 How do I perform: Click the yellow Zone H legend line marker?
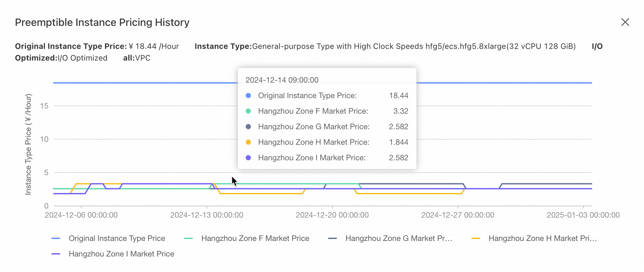476,238
